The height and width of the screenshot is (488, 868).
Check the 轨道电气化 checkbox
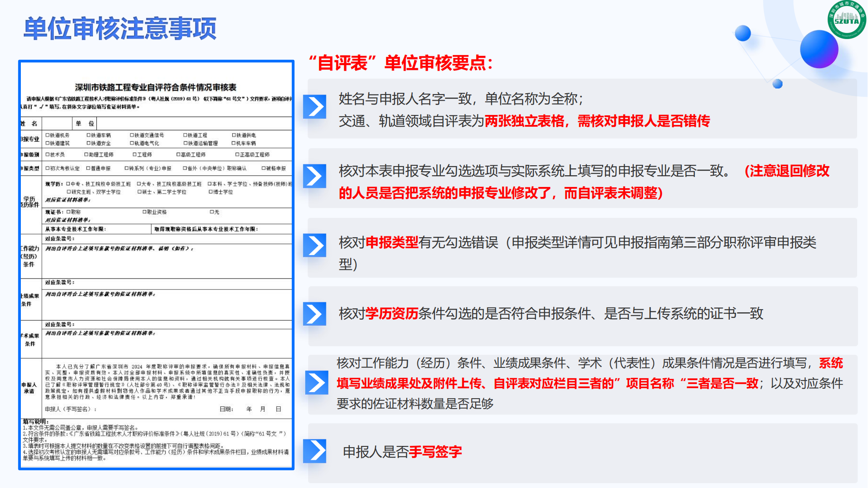[132, 143]
